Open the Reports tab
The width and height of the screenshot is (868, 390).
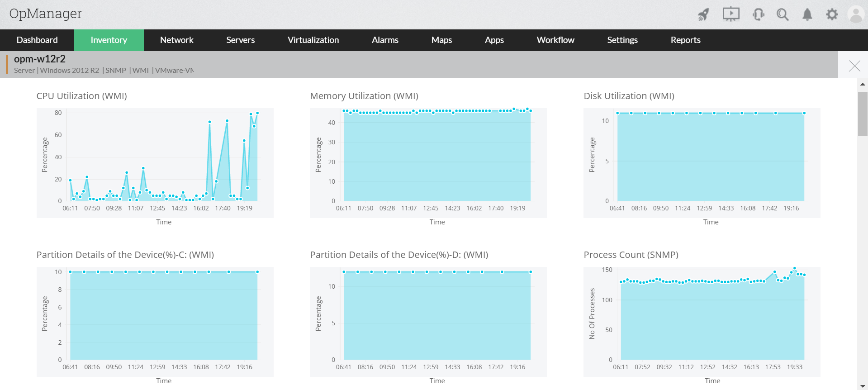click(685, 40)
